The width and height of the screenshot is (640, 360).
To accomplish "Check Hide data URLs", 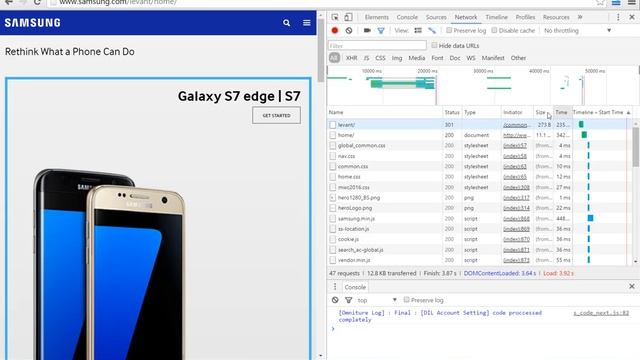I will point(434,45).
